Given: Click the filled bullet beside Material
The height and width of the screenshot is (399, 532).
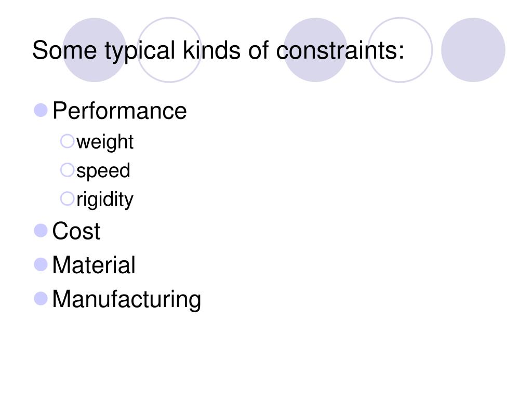Looking at the screenshot, I should click(x=41, y=264).
